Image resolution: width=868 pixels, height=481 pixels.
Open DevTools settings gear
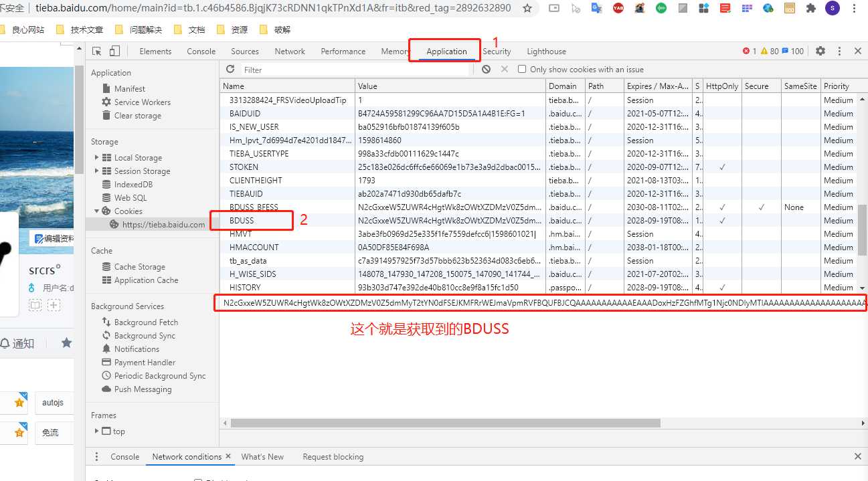pyautogui.click(x=820, y=52)
